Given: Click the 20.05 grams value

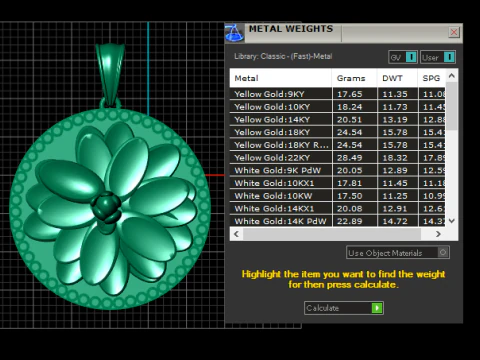Looking at the screenshot, I should click(x=349, y=170).
